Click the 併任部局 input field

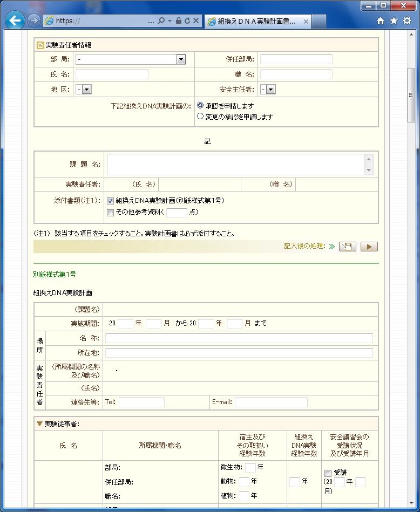pos(296,59)
